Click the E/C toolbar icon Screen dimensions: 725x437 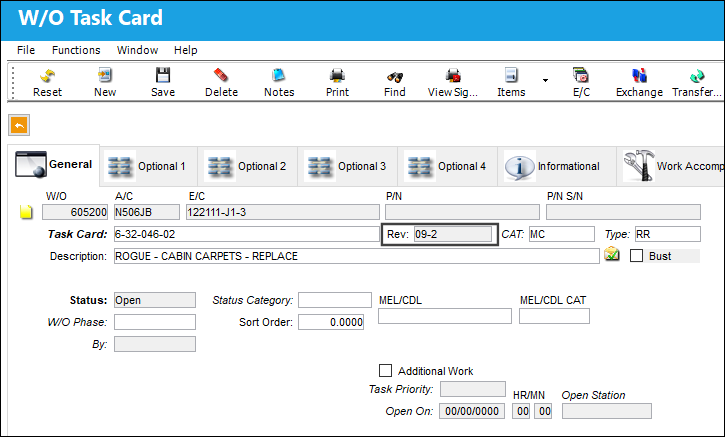[x=581, y=76]
